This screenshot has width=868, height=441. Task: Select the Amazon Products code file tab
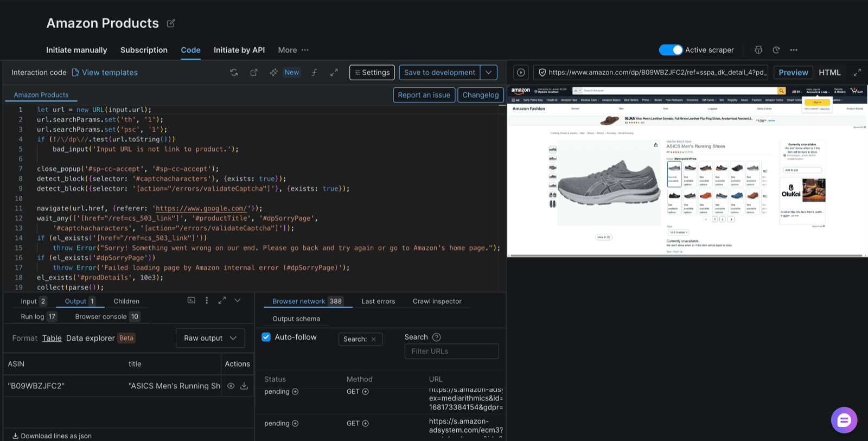pyautogui.click(x=41, y=94)
